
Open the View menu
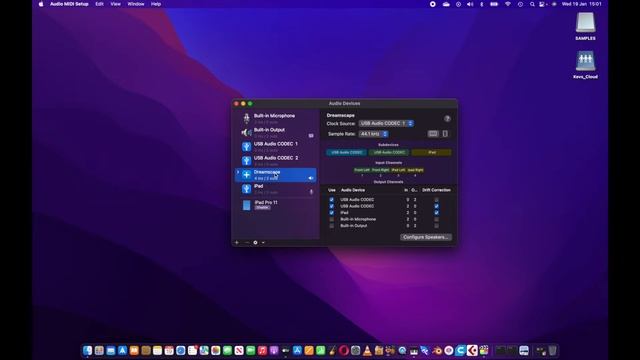coord(116,4)
